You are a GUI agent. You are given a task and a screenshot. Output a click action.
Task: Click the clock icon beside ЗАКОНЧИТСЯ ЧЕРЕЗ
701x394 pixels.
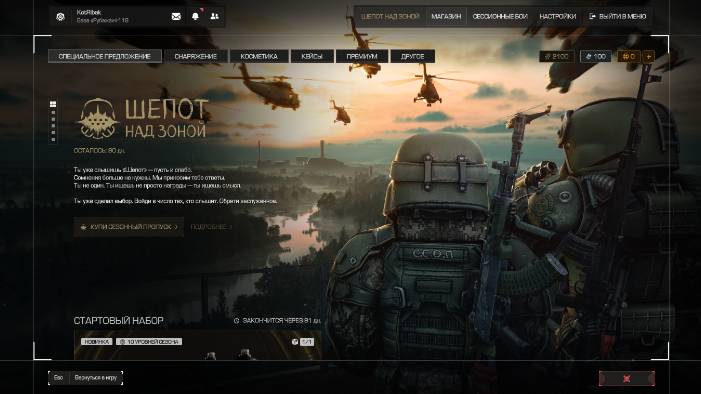236,321
